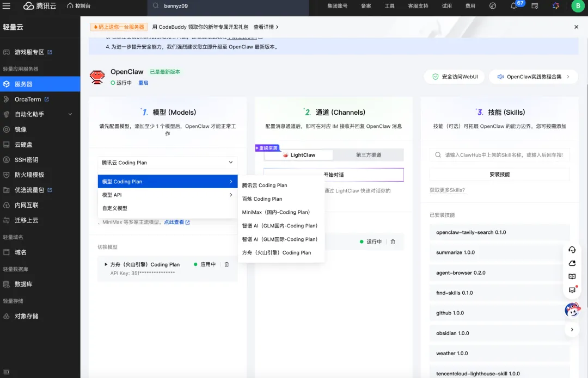Delete the running channel entry
588x378 pixels.
point(393,241)
